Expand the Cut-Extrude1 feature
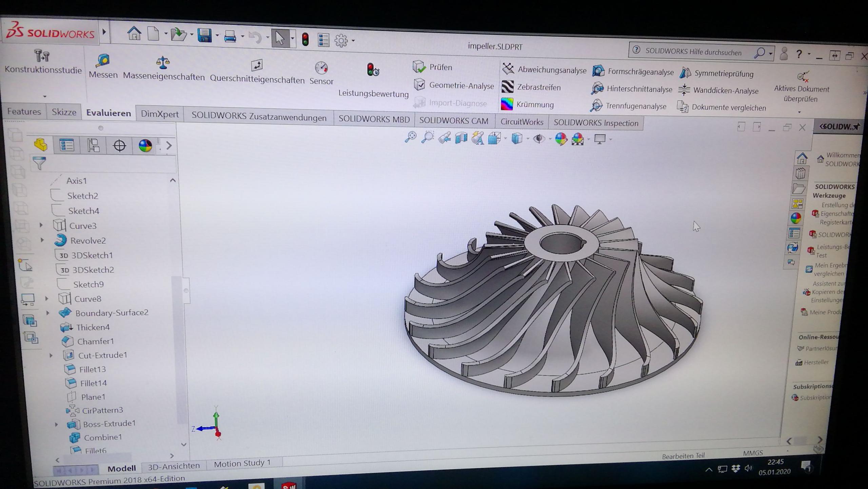 tap(51, 355)
